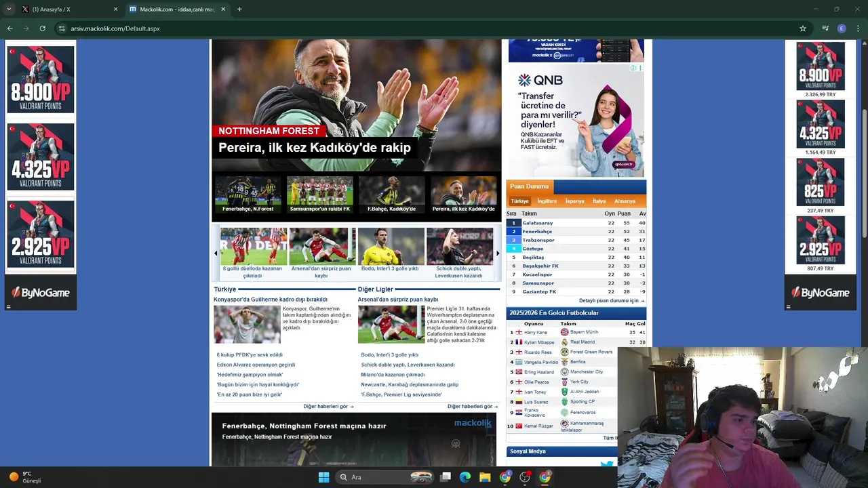
Task: Switch to the Anasayfa / X tab
Action: point(68,9)
